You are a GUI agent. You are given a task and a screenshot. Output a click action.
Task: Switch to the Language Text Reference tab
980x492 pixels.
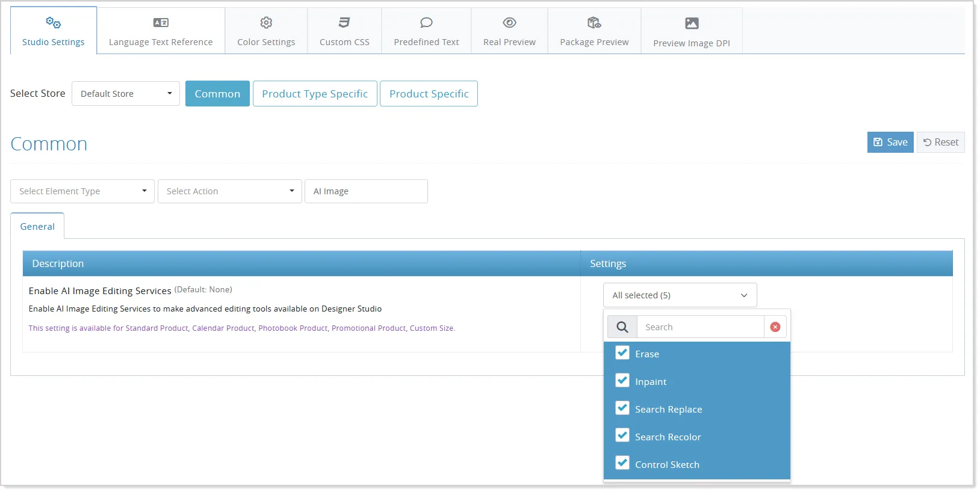click(161, 31)
